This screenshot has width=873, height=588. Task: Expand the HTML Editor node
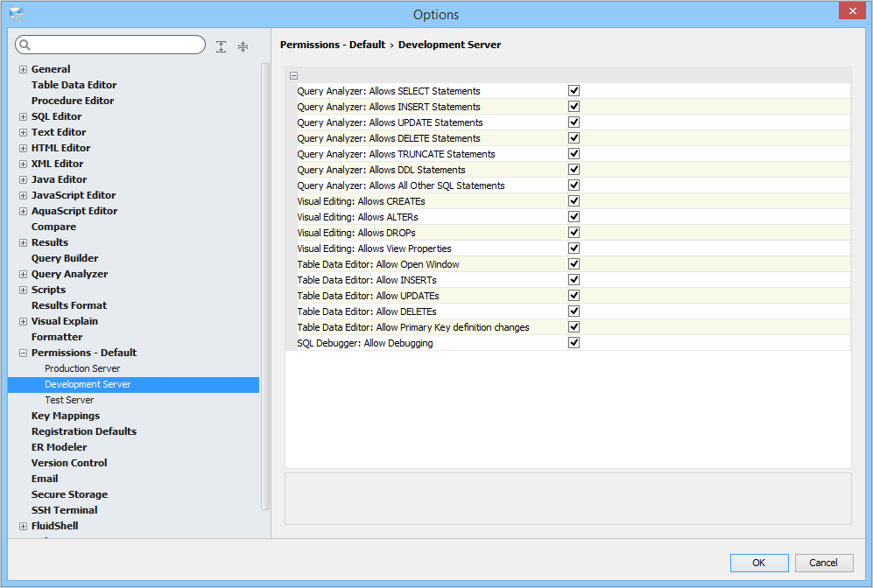[23, 148]
